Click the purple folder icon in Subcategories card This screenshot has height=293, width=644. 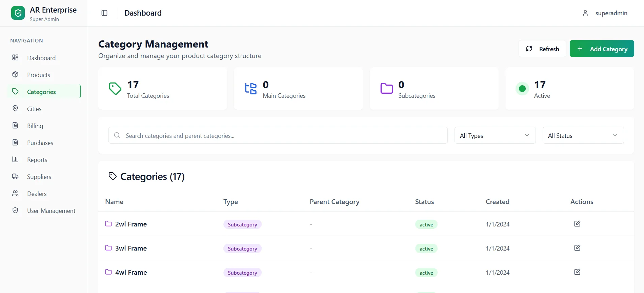click(386, 88)
